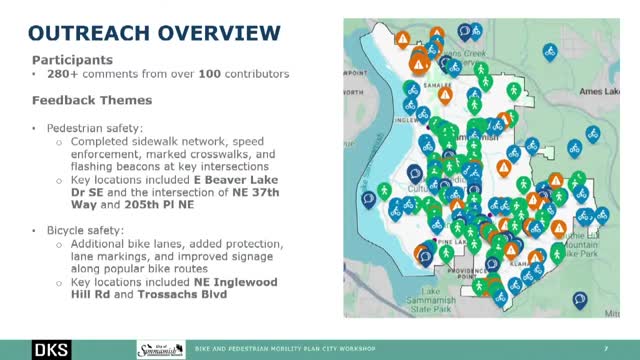Click the 'Ames Lak' map label
Viewport: 640px width, 360px height.
pos(599,91)
